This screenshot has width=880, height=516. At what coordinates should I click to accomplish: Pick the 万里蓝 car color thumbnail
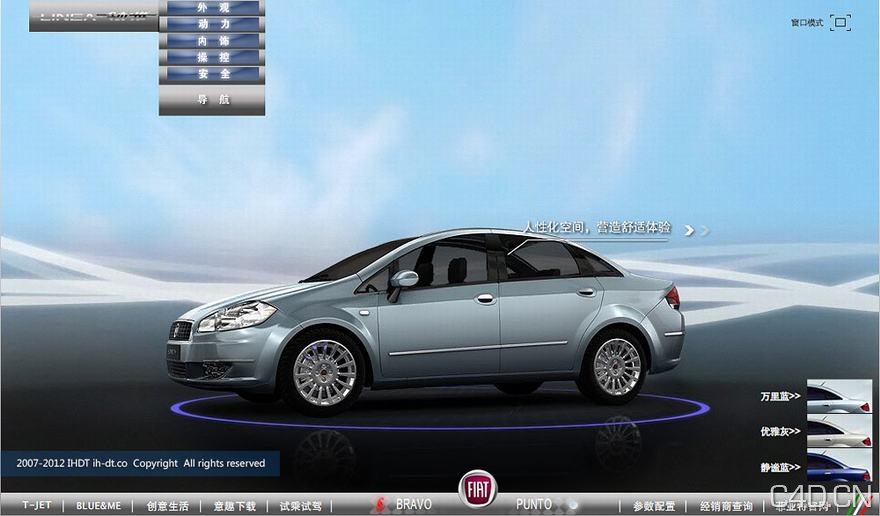[x=839, y=396]
